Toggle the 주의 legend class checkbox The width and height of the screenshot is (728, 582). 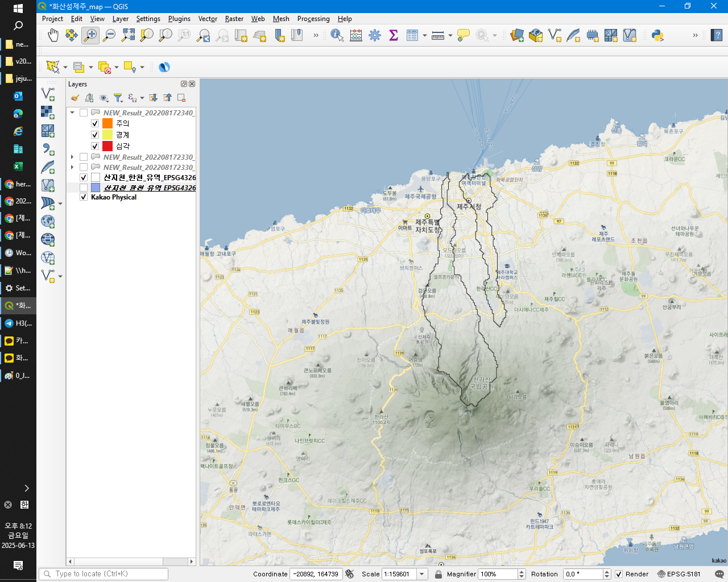[x=95, y=123]
